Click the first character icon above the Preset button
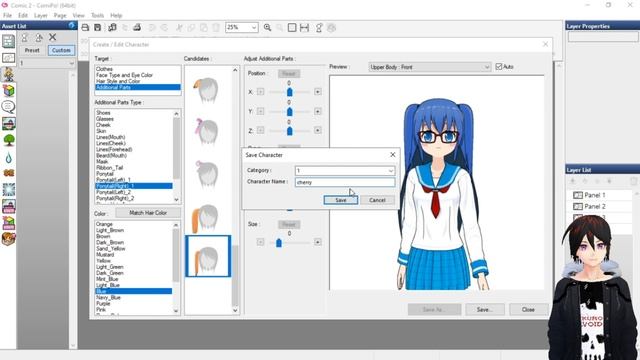The width and height of the screenshot is (640, 360). [24, 38]
